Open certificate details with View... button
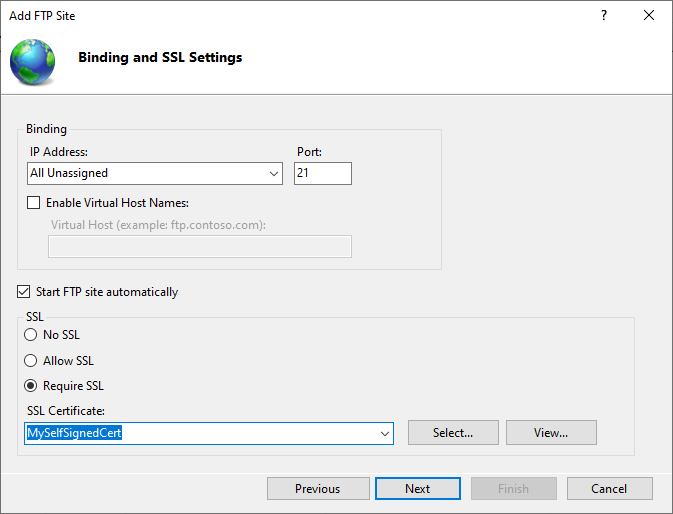This screenshot has width=673, height=514. 551,433
